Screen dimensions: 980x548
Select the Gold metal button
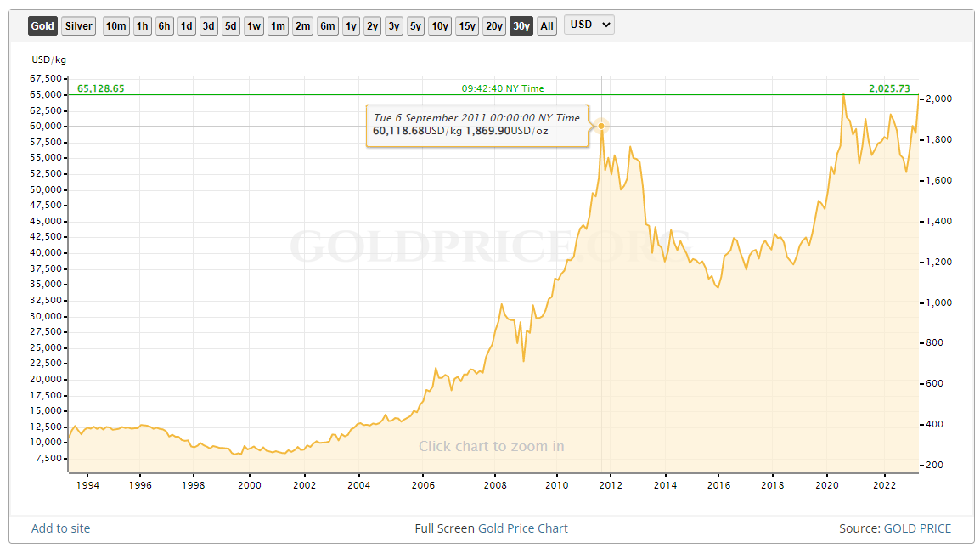point(42,26)
